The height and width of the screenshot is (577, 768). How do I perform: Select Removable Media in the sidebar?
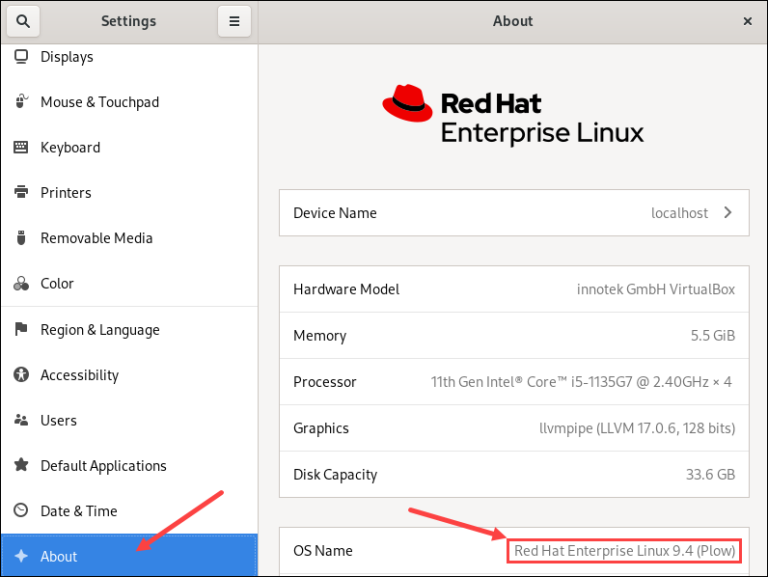[x=129, y=238]
